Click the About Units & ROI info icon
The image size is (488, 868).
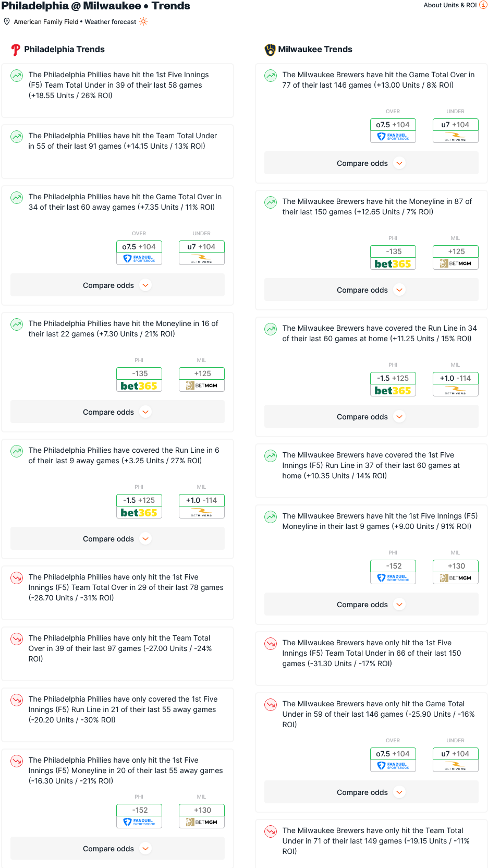(483, 5)
